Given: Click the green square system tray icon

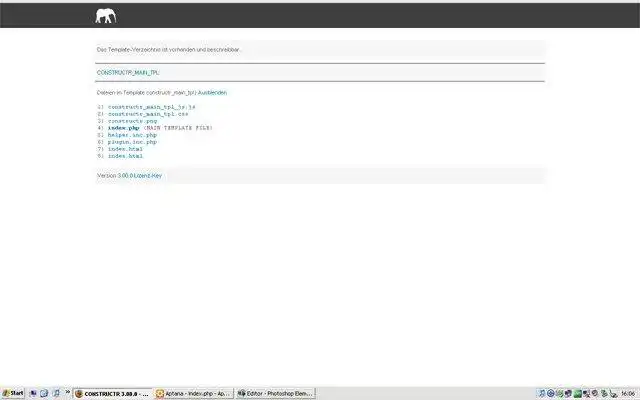Looking at the screenshot, I should (577, 394).
